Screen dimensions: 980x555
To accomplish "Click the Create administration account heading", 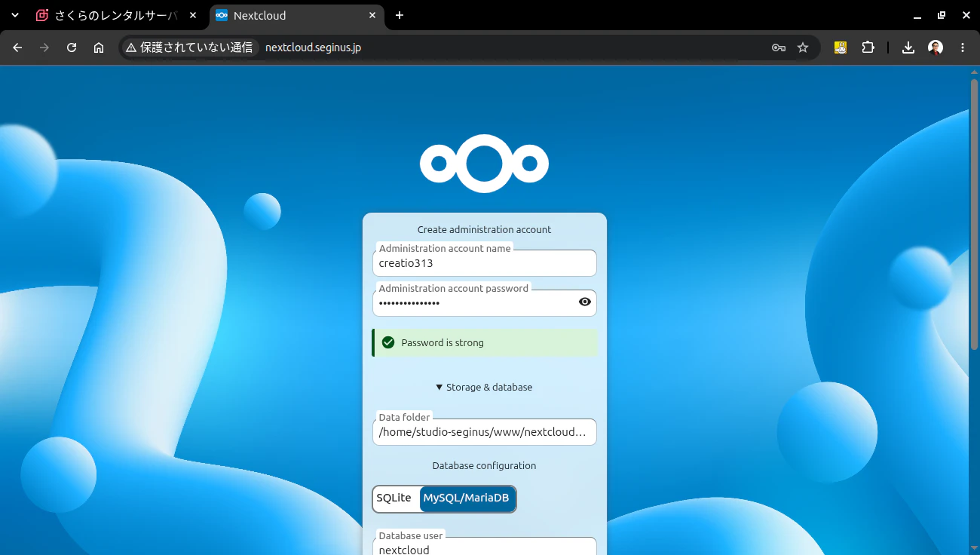I will pos(484,229).
